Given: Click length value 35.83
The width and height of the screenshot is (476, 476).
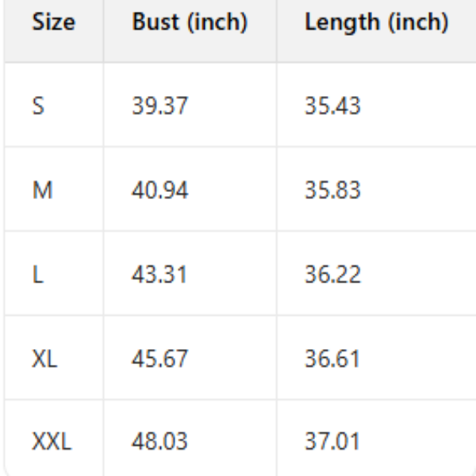Looking at the screenshot, I should (332, 190).
